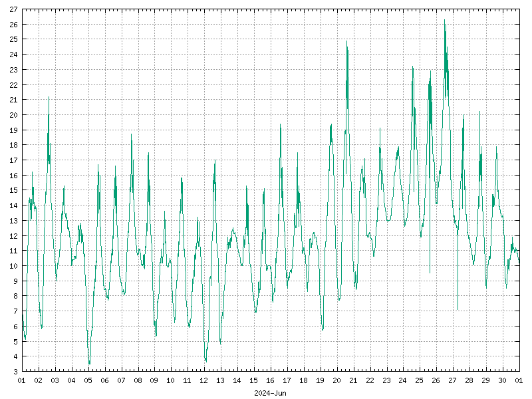Click the x-axis date label 21
The width and height of the screenshot is (532, 399).
(x=354, y=380)
